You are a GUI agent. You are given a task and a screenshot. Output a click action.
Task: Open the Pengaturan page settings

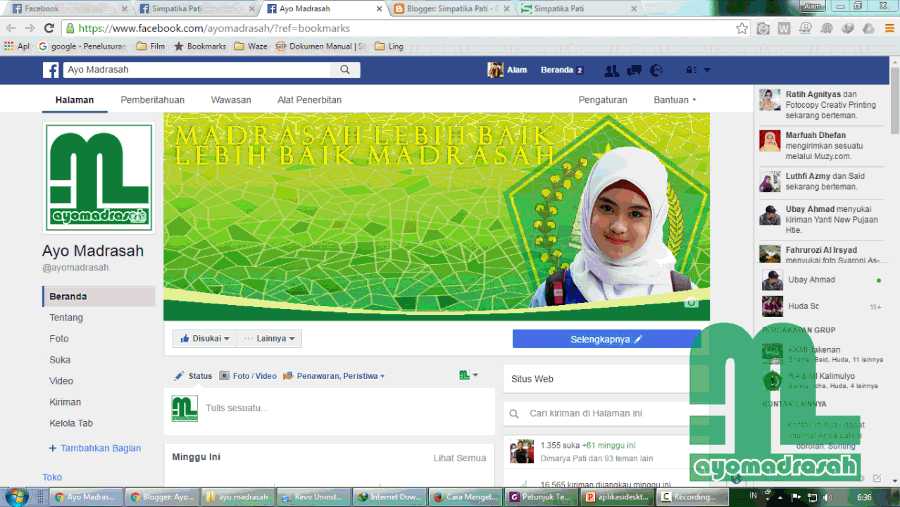603,100
